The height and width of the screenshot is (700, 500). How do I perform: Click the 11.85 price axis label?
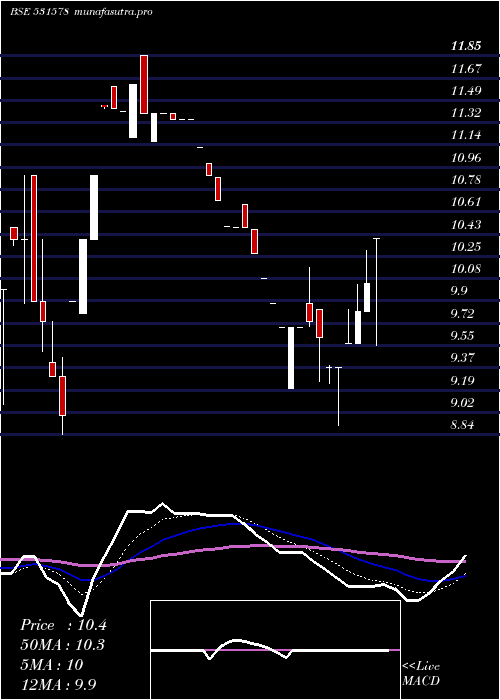[x=466, y=46]
